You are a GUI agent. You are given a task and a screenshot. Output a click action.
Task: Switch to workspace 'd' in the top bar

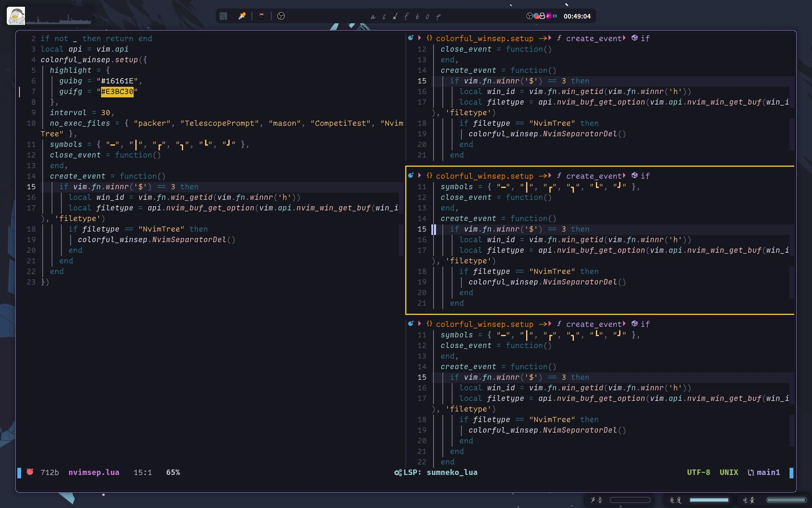click(x=395, y=17)
